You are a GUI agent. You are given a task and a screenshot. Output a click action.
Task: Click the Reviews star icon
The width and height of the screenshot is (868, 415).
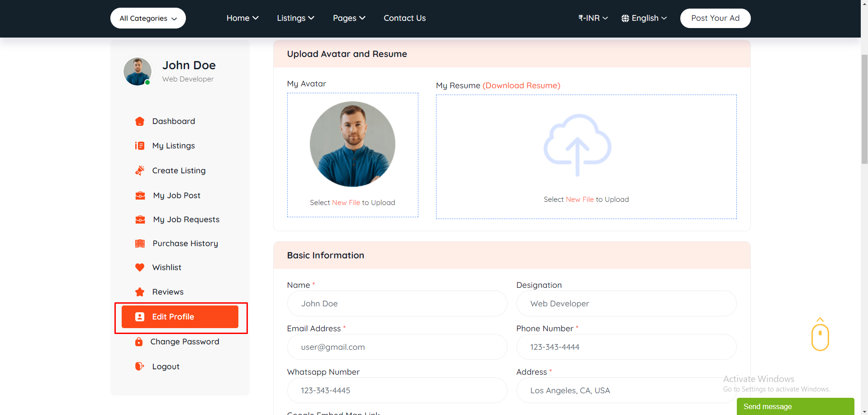(x=140, y=292)
